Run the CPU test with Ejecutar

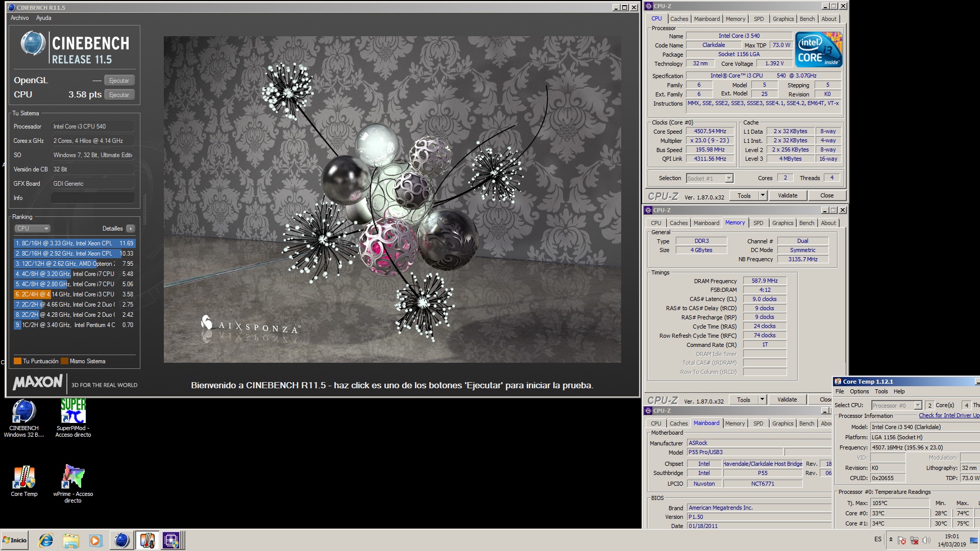click(119, 95)
